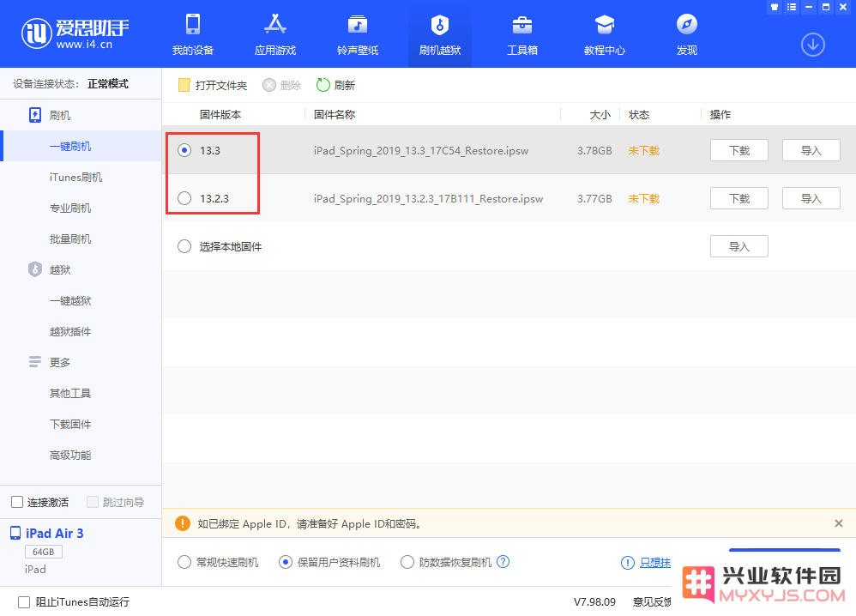Click the 越狱 shield section icon
This screenshot has height=616, width=856.
coord(35,269)
